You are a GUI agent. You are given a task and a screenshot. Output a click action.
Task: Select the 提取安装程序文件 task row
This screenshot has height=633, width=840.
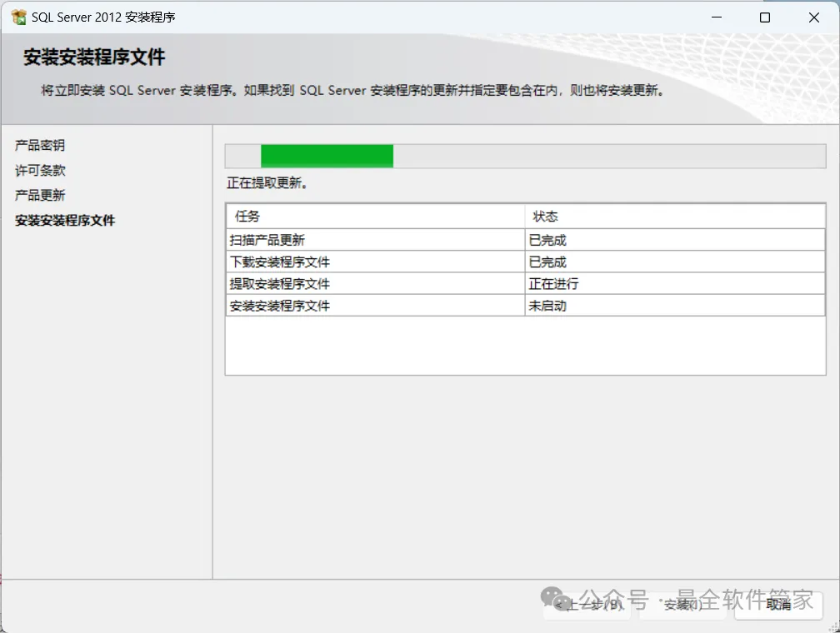click(525, 284)
